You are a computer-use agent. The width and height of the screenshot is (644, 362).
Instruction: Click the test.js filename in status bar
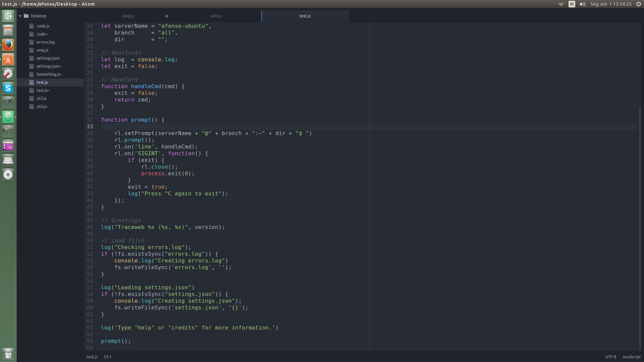pos(92,357)
